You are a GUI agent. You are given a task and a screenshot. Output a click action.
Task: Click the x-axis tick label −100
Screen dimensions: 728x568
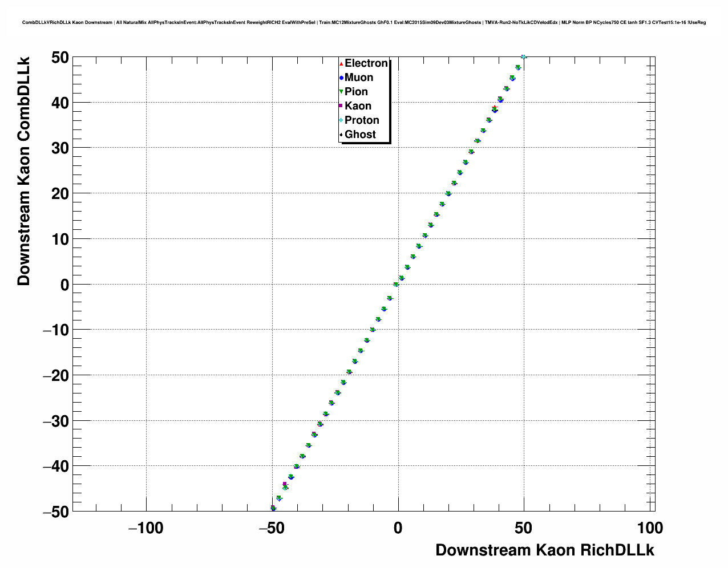[x=146, y=529]
